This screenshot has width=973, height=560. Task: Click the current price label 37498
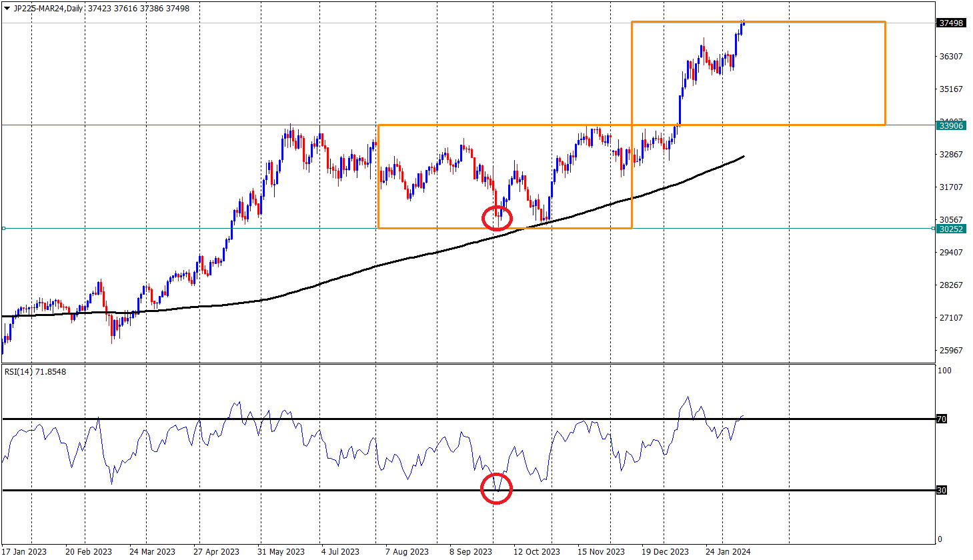pyautogui.click(x=950, y=23)
